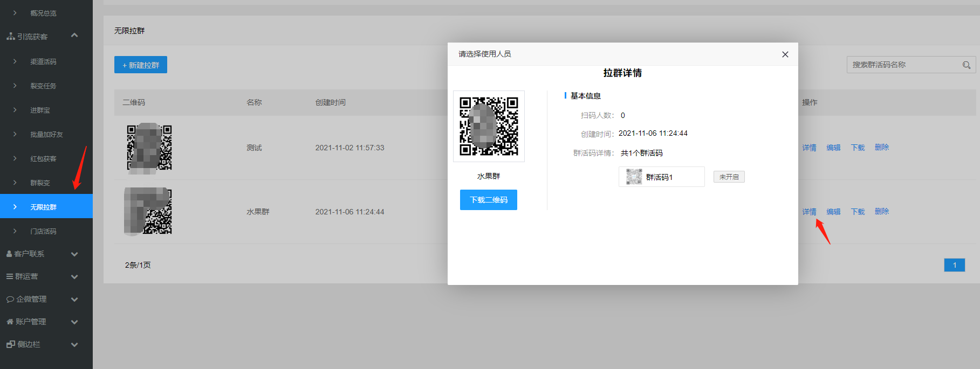Click the 2021-11-02 11:57:33 timestamp
This screenshot has width=980, height=369.
(x=350, y=148)
